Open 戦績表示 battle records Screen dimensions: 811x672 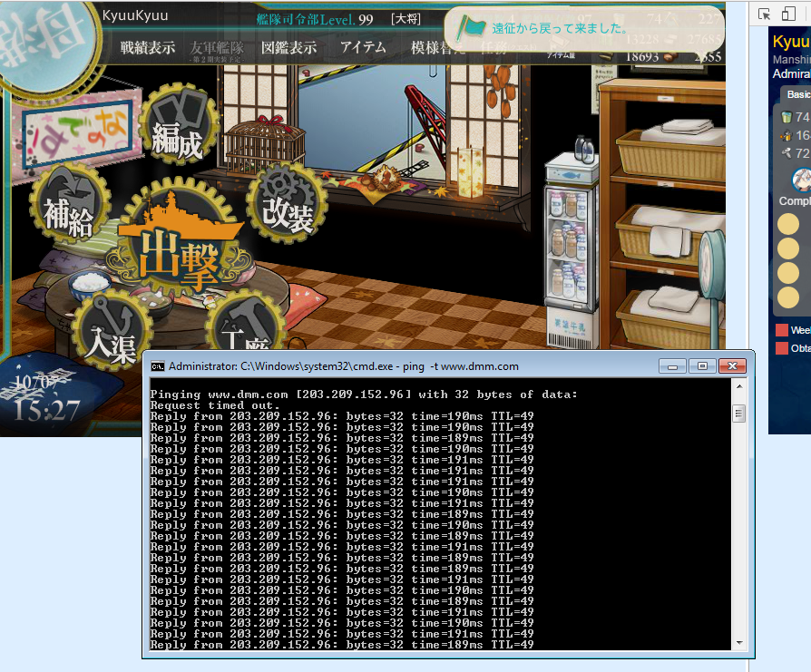point(148,47)
